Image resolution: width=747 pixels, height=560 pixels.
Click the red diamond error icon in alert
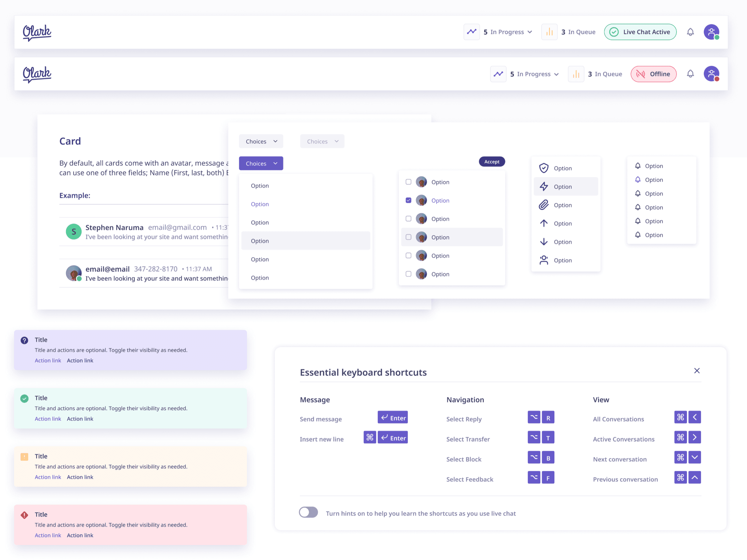[x=24, y=515]
